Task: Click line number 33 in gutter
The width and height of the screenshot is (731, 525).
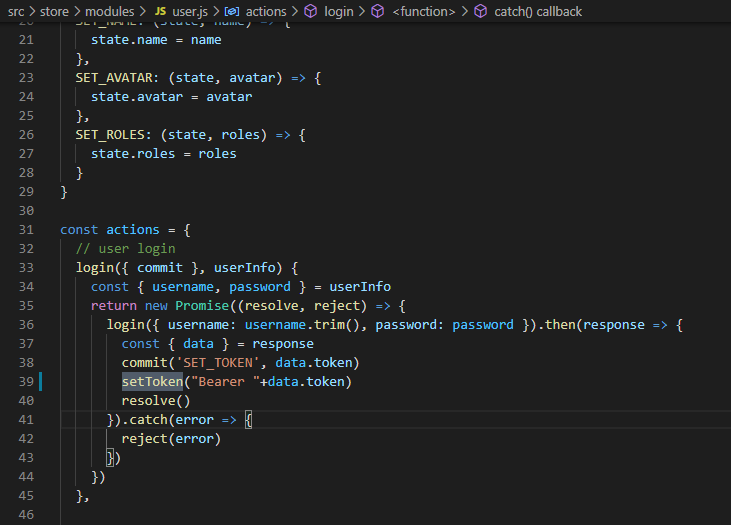Action: [26, 268]
